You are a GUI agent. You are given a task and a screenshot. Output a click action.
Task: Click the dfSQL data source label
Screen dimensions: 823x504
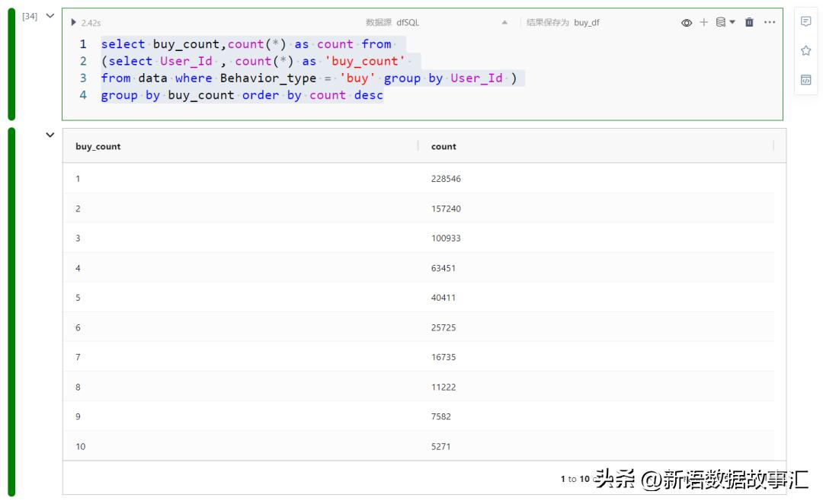[x=408, y=23]
